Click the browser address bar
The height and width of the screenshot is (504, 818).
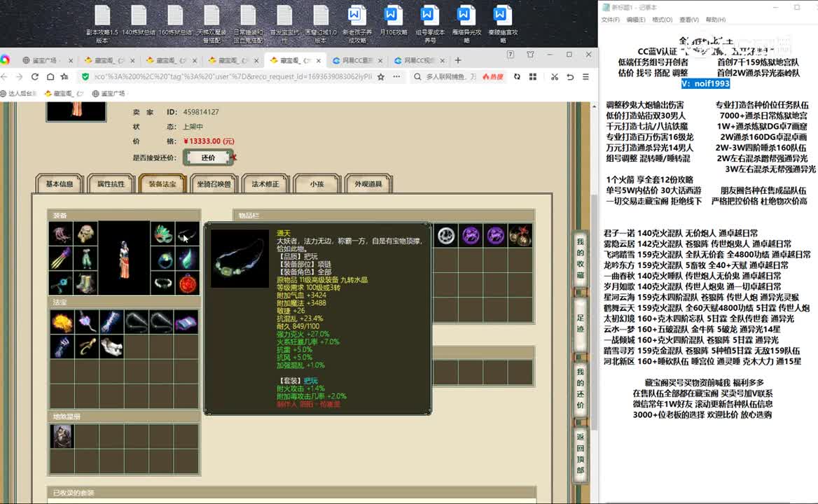[x=233, y=76]
